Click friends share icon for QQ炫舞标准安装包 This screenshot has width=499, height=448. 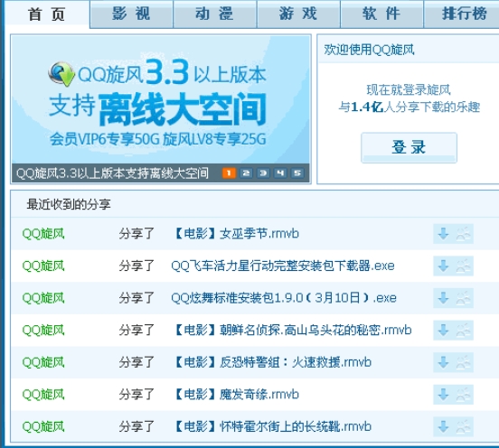click(x=464, y=298)
